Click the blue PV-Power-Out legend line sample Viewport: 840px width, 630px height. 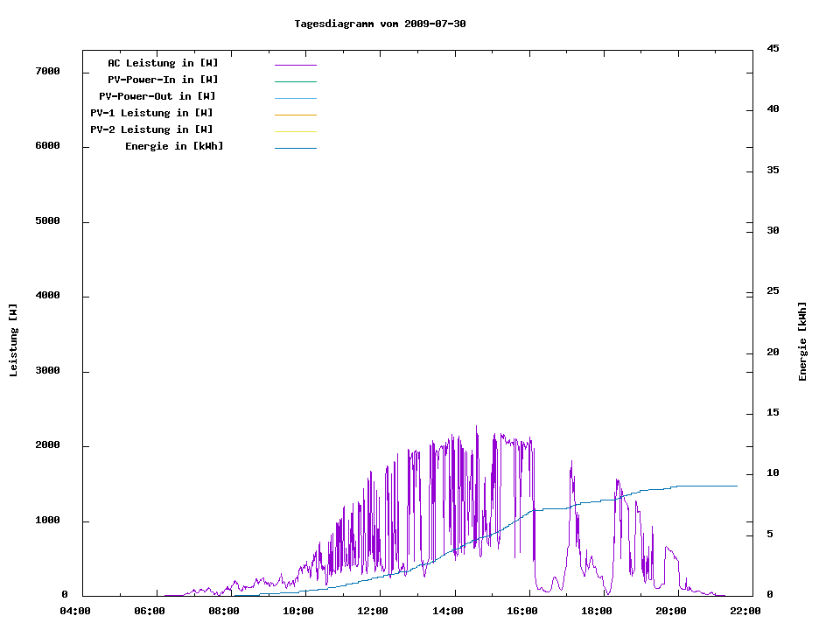295,98
